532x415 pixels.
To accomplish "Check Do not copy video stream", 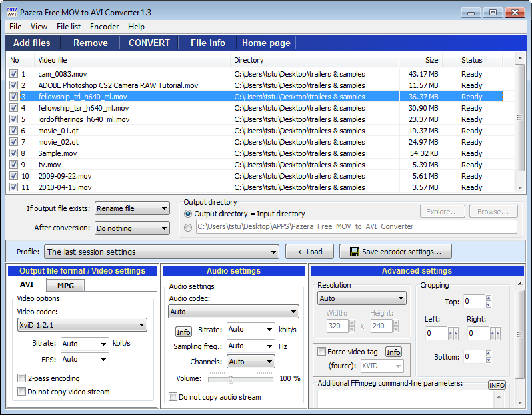I will tap(22, 391).
